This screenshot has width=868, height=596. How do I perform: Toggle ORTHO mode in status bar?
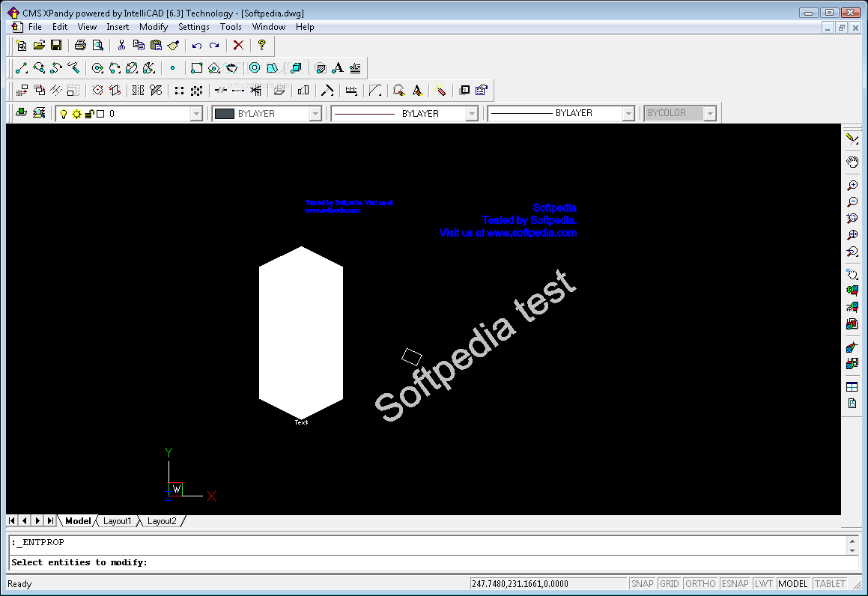tap(700, 583)
